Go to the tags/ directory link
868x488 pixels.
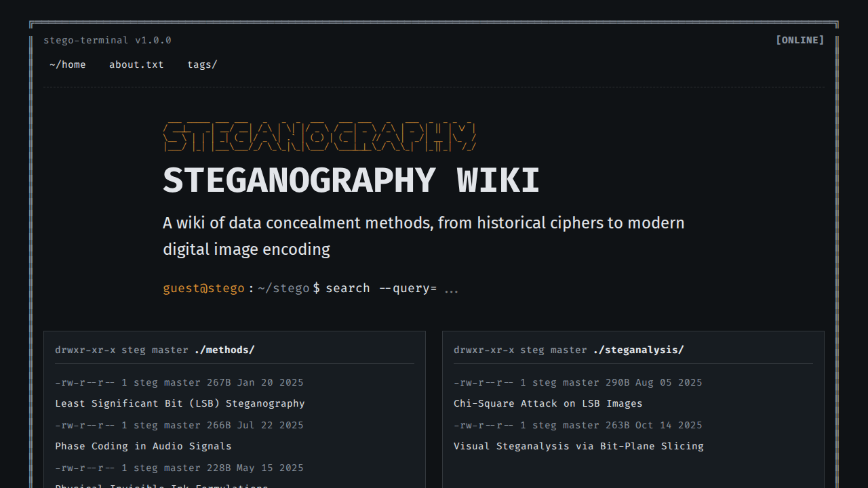click(202, 65)
